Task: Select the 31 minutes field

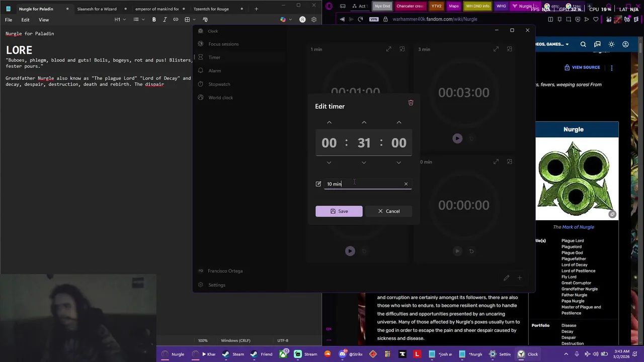Action: tap(364, 143)
